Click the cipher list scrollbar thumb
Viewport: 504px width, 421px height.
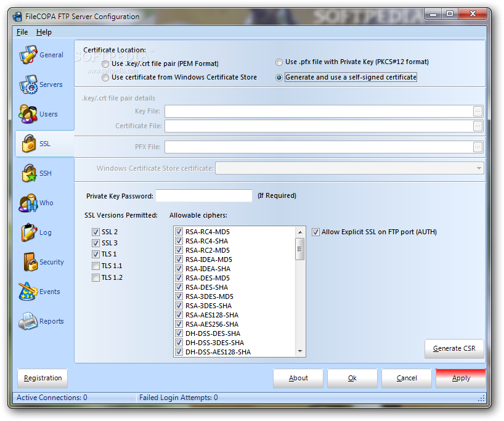pyautogui.click(x=299, y=249)
